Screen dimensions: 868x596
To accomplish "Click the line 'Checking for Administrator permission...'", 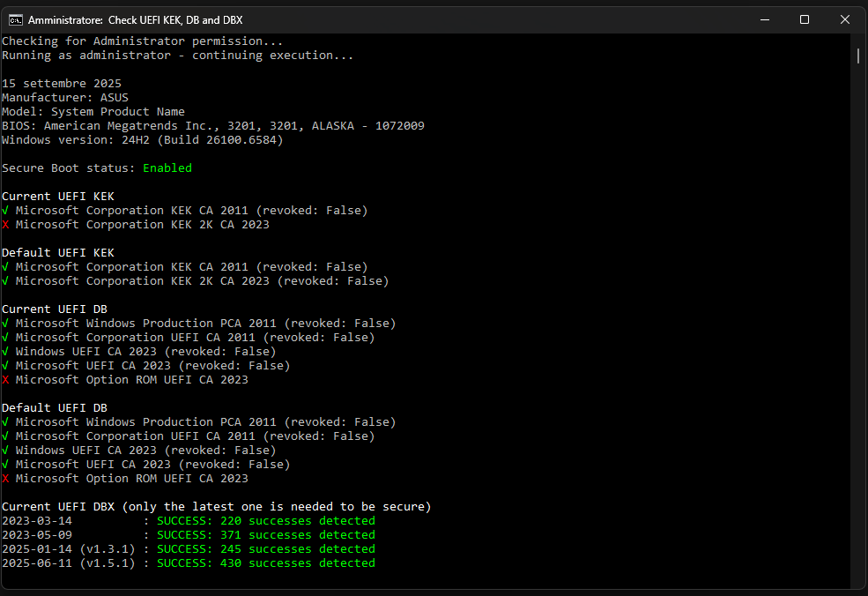I will click(142, 41).
